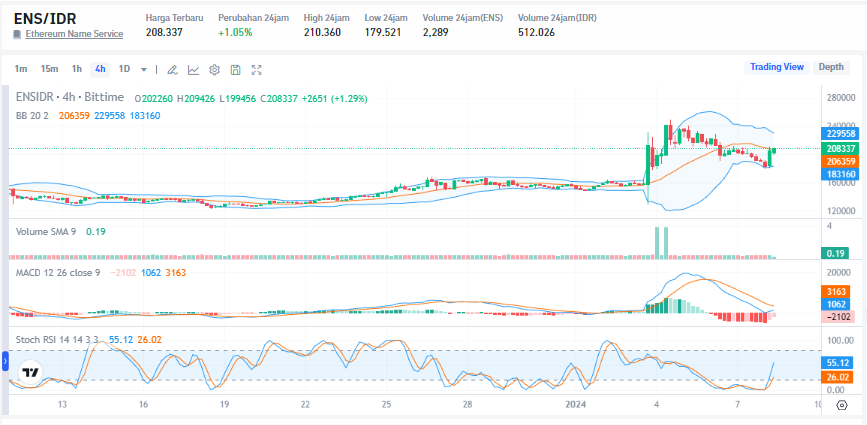
Task: Click the 22 date label on time axis
Action: 305,405
